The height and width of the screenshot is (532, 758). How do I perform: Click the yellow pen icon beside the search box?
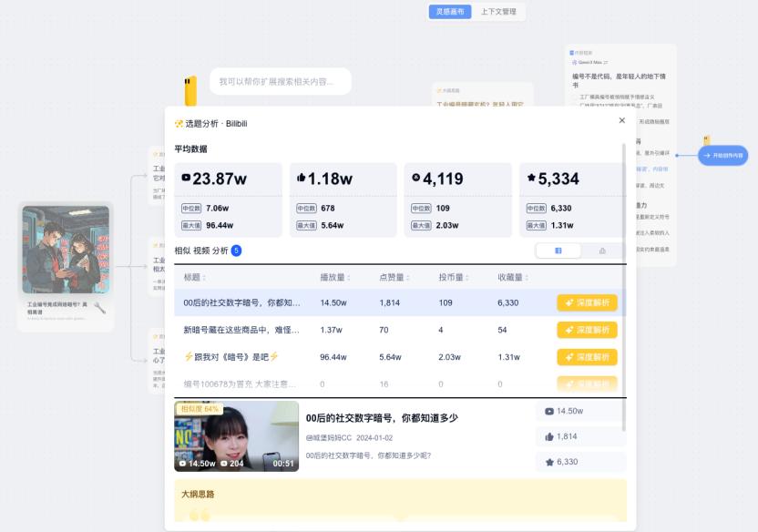[189, 81]
